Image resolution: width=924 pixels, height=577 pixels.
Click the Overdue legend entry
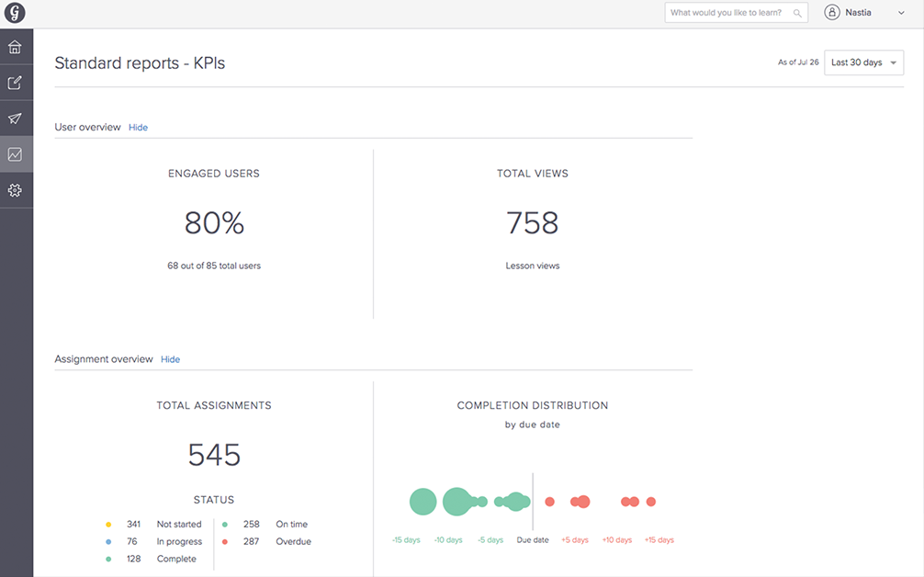pos(294,541)
